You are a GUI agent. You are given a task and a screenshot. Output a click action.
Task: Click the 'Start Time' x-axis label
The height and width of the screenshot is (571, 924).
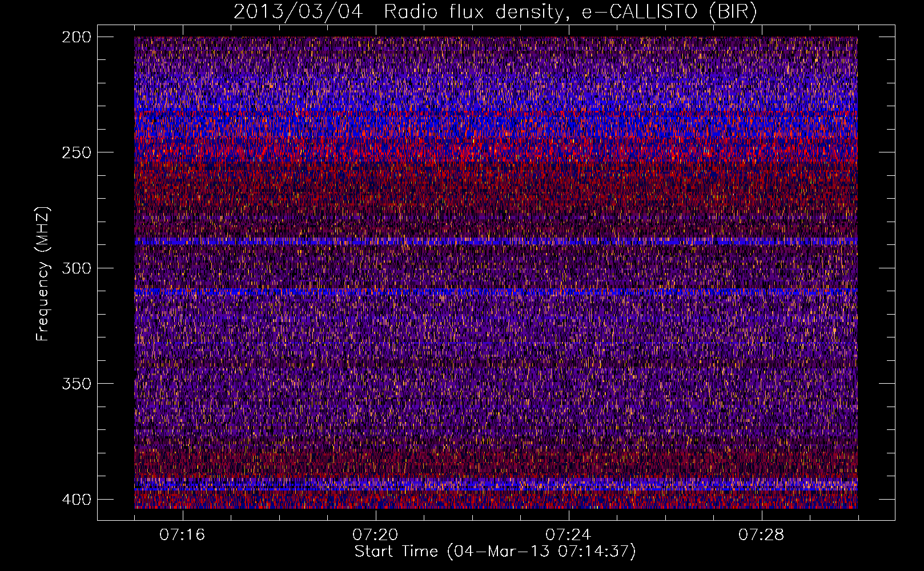495,552
